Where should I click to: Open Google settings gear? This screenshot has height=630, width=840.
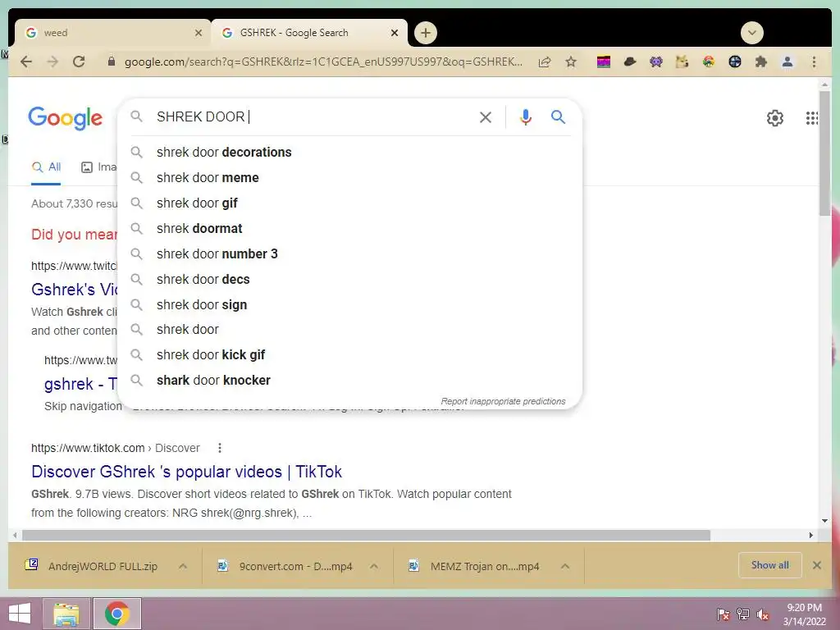[x=774, y=118]
